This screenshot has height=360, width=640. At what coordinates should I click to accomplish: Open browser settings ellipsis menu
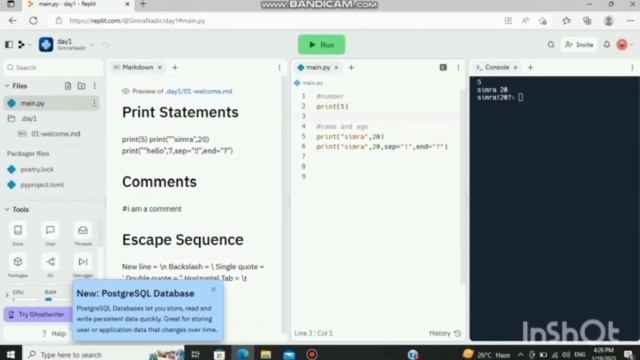(x=630, y=20)
